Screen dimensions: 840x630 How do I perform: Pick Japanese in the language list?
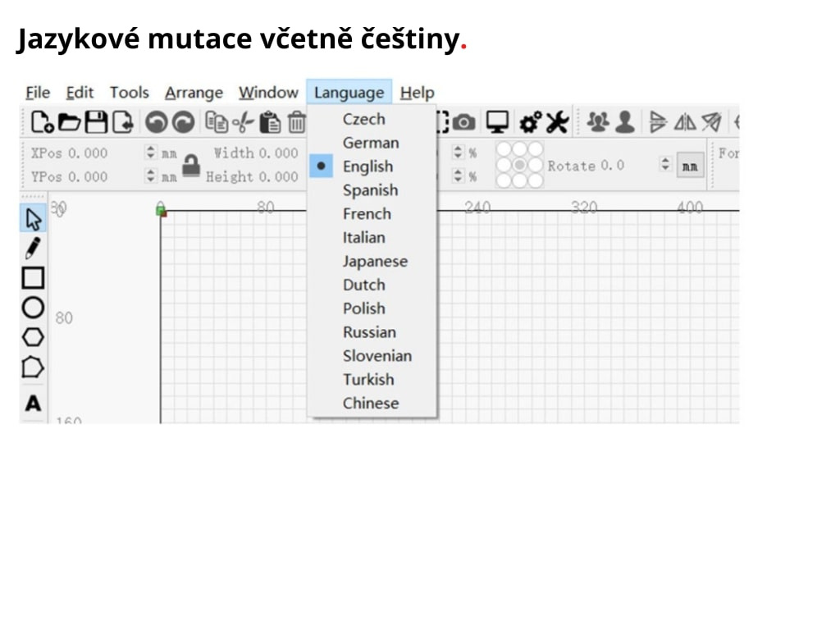click(372, 261)
